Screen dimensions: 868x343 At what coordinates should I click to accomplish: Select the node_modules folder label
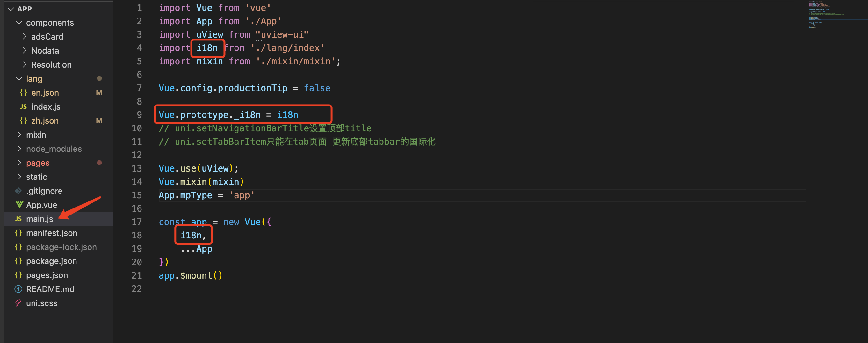coord(54,149)
